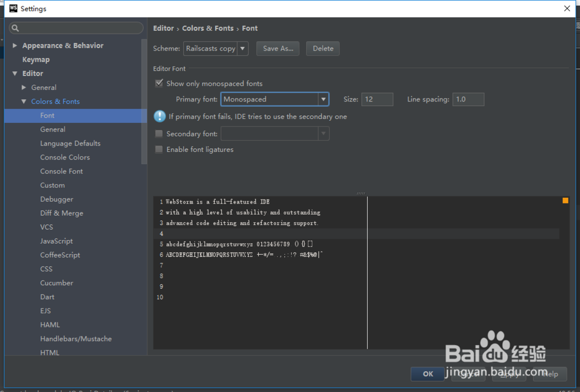Open Console Colors settings
The height and width of the screenshot is (392, 580).
(65, 157)
